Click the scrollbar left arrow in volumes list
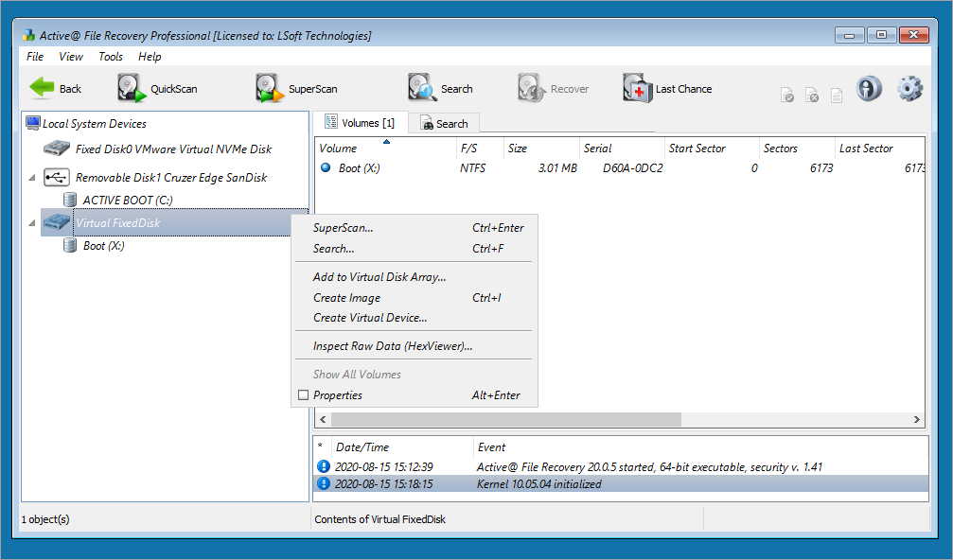This screenshot has height=560, width=953. pos(323,420)
